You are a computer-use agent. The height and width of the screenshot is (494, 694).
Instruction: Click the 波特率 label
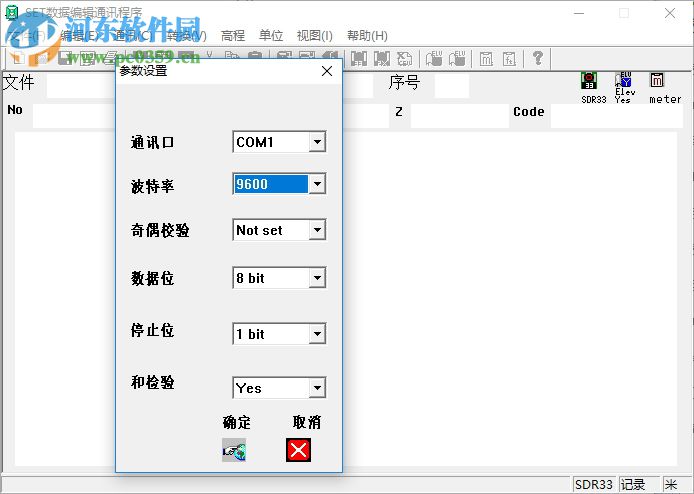click(x=152, y=186)
